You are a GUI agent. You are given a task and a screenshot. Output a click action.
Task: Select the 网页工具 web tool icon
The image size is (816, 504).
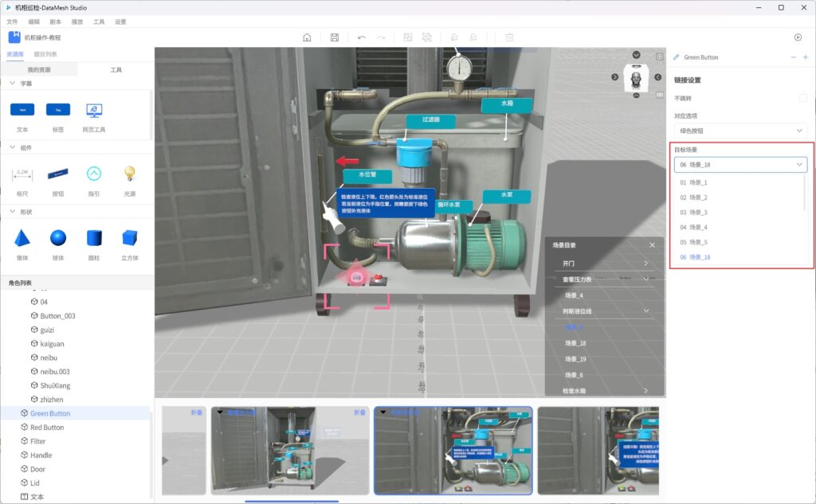(94, 110)
